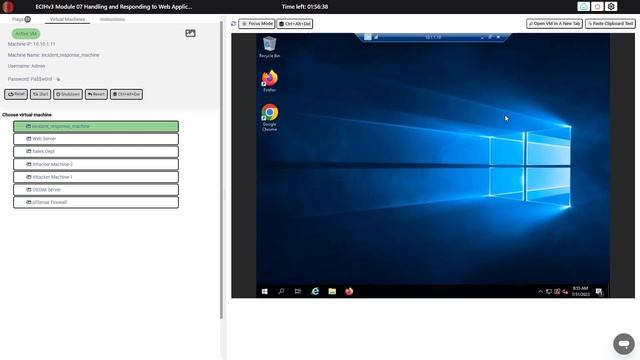Select the OSSIM Server VM
This screenshot has height=360, width=640.
tap(96, 189)
